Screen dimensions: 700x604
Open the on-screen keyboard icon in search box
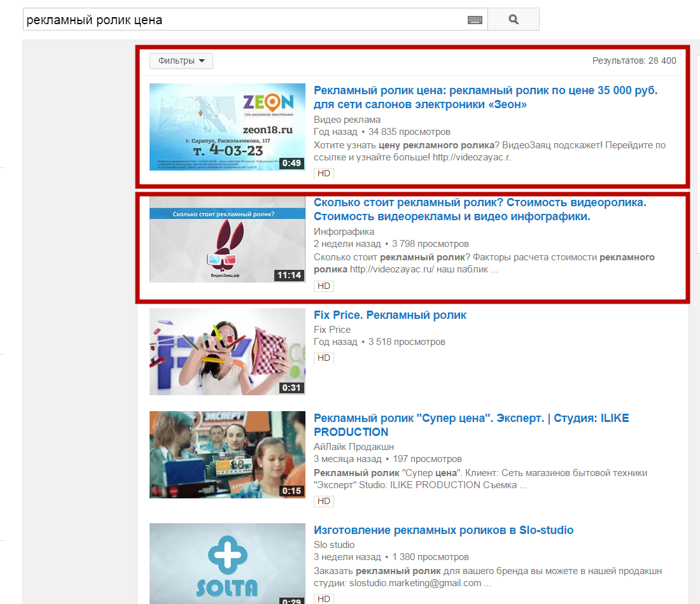[x=475, y=20]
